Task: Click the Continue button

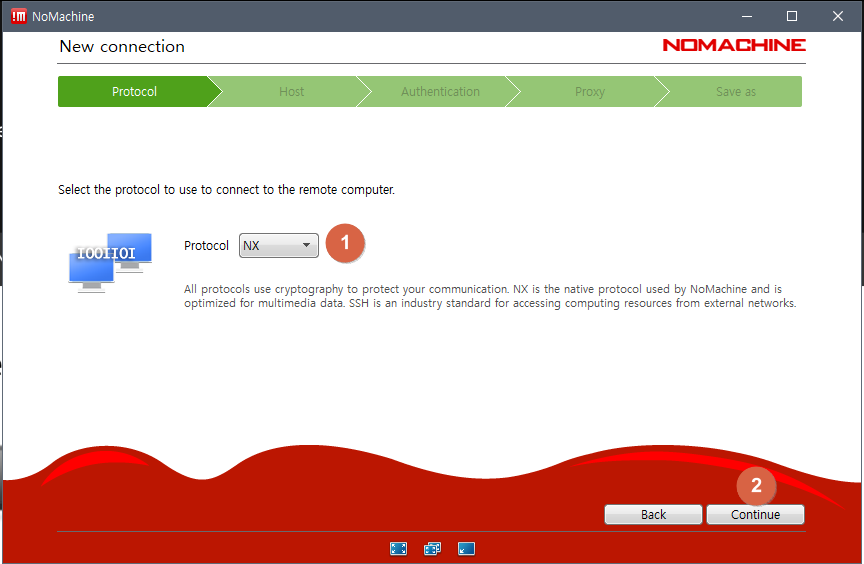Action: 755,514
